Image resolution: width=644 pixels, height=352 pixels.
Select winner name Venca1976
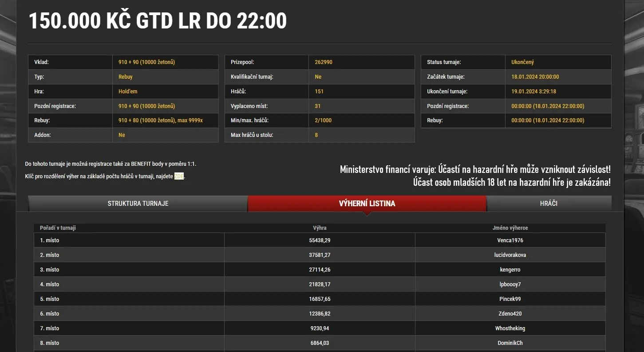tap(510, 240)
